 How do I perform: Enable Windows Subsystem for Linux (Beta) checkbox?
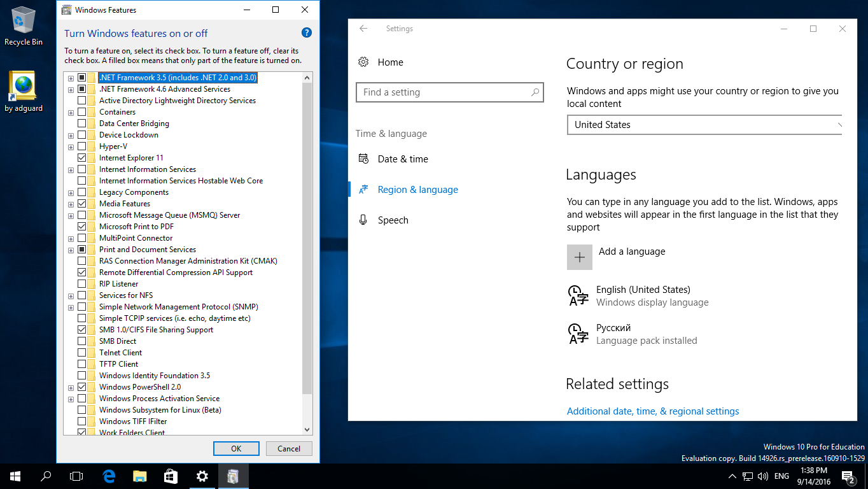coord(82,409)
